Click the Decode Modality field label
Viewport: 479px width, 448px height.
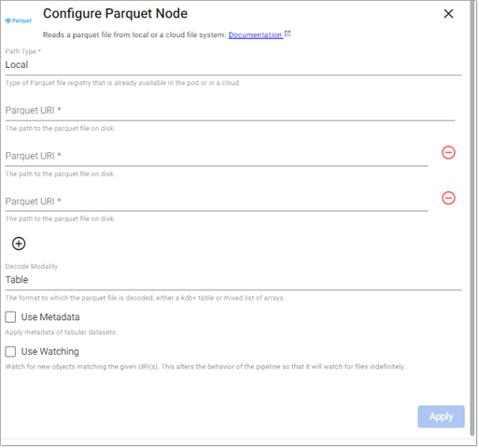[32, 267]
